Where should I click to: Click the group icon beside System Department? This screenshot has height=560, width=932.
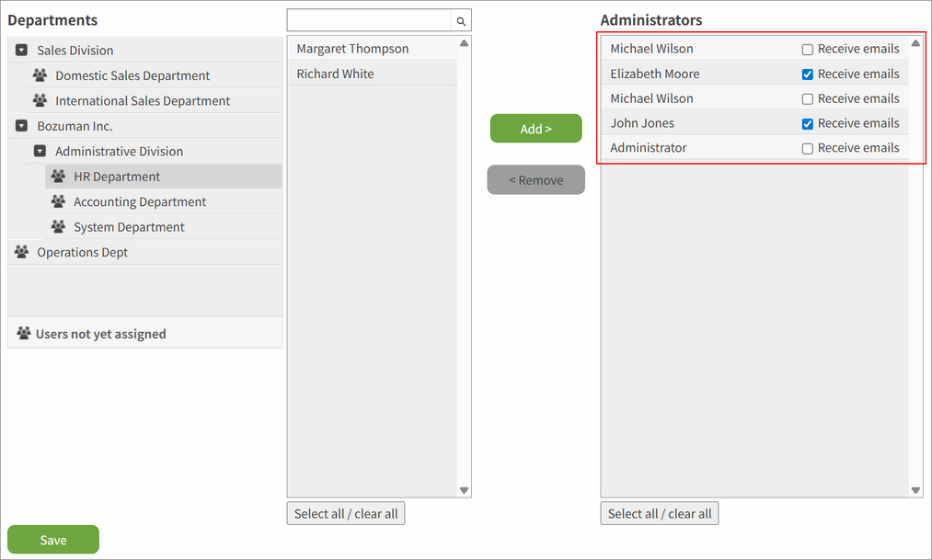click(58, 226)
